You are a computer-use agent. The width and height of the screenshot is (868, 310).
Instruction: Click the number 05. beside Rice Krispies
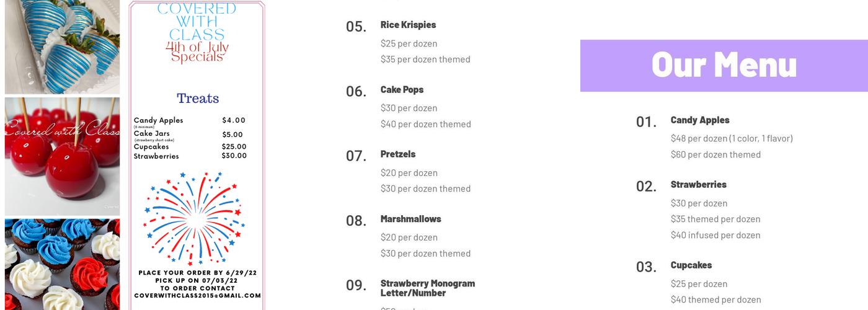click(356, 27)
